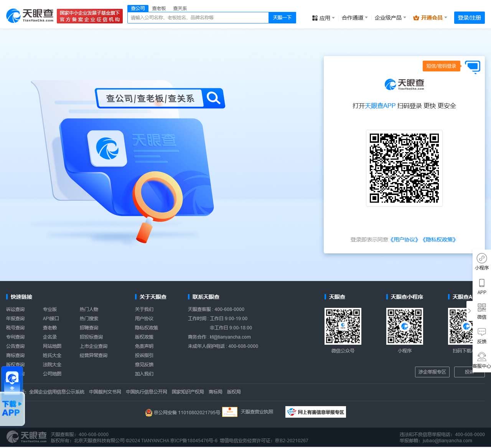Select the 查老板 search tab
The image size is (491, 448).
(159, 8)
